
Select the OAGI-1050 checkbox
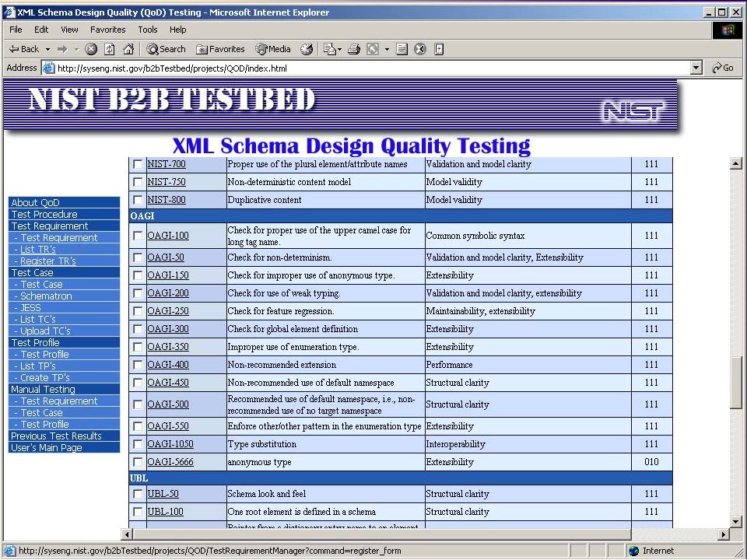(138, 444)
